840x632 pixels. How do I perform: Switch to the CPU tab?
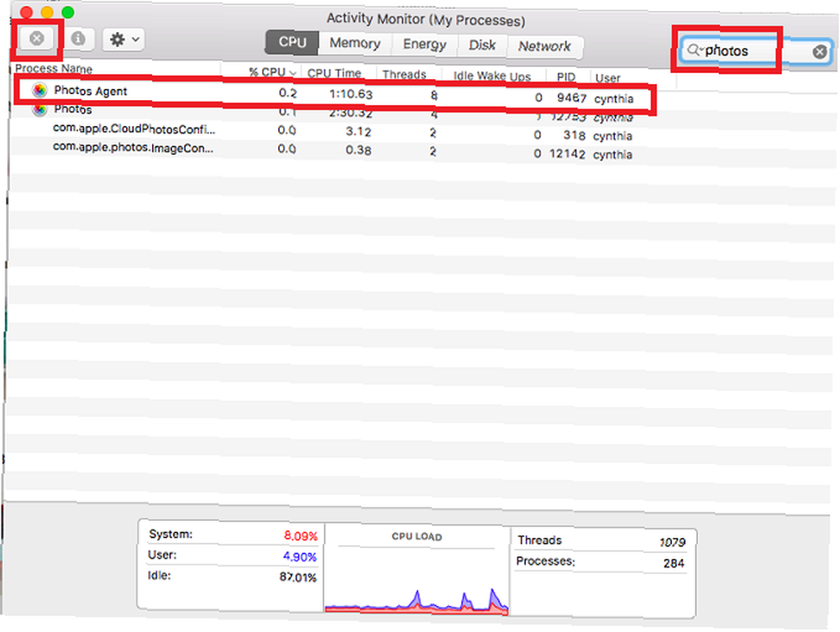click(x=292, y=42)
